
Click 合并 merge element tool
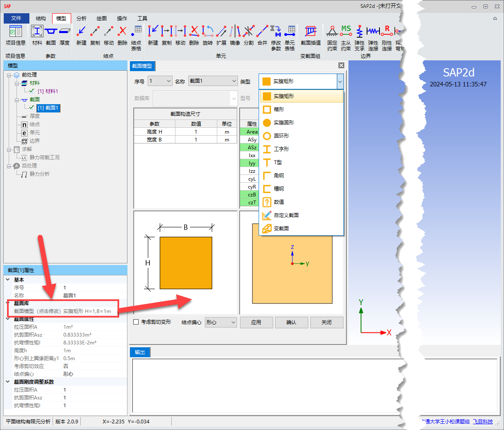click(262, 35)
